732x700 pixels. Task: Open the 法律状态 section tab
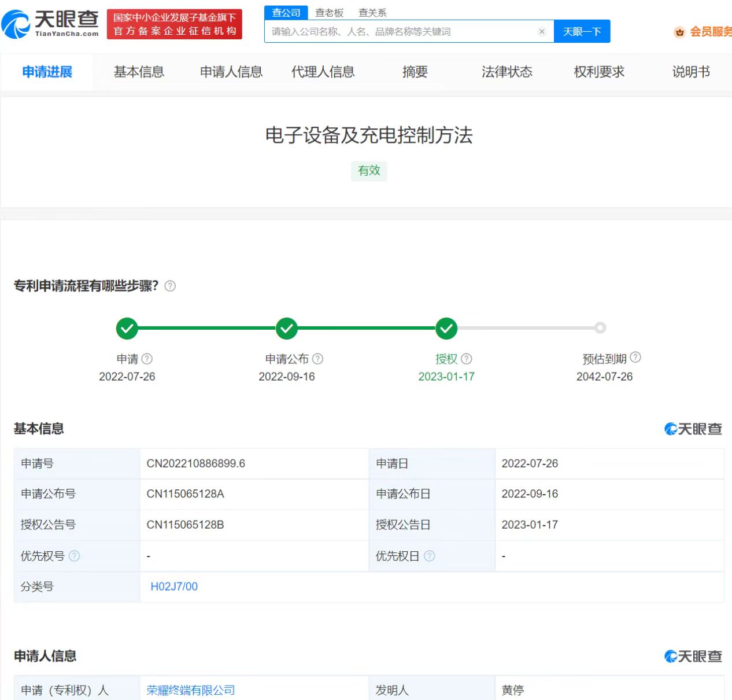(x=507, y=72)
